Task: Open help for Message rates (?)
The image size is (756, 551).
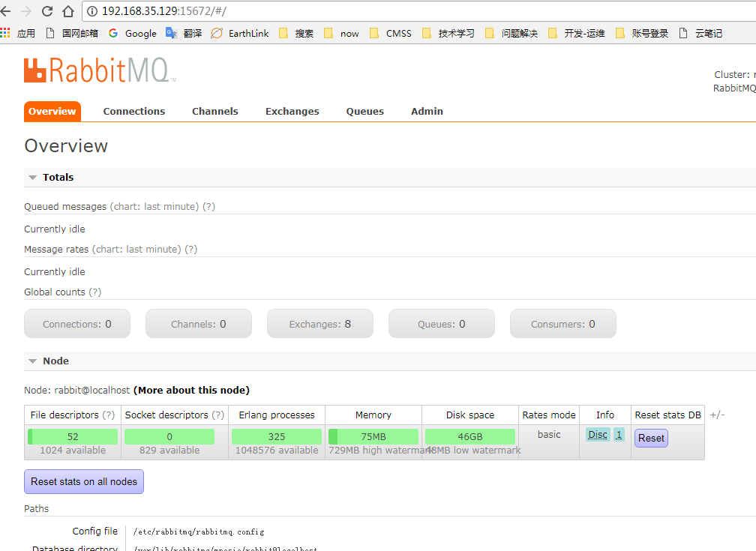Action: pyautogui.click(x=191, y=249)
